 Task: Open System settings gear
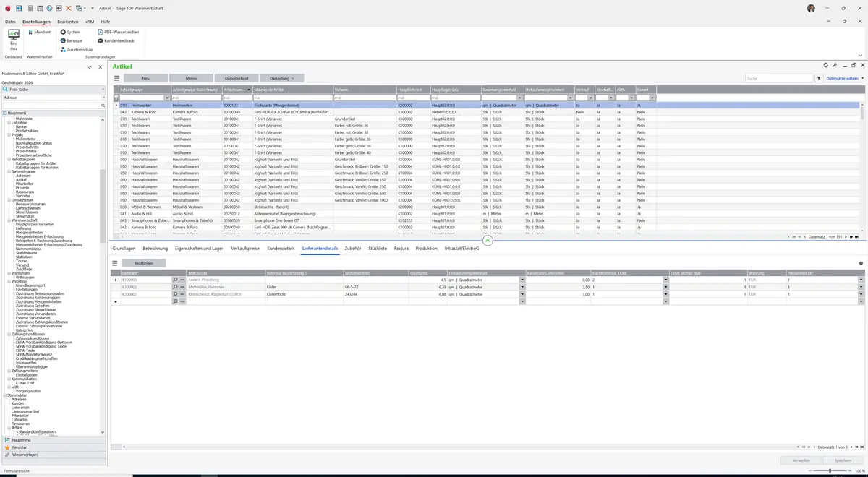(70, 32)
